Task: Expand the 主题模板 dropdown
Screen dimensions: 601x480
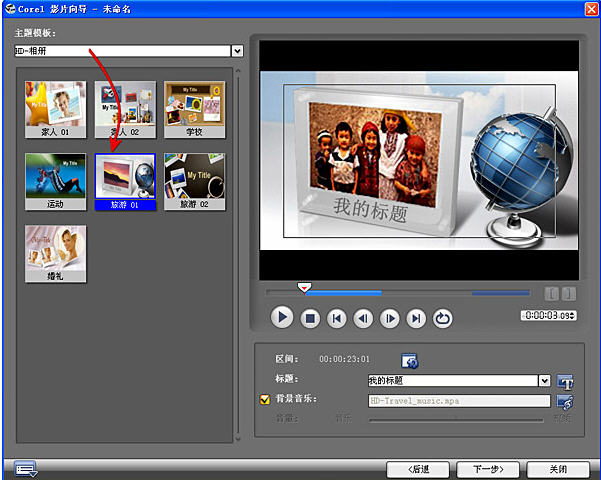Action: pos(238,51)
